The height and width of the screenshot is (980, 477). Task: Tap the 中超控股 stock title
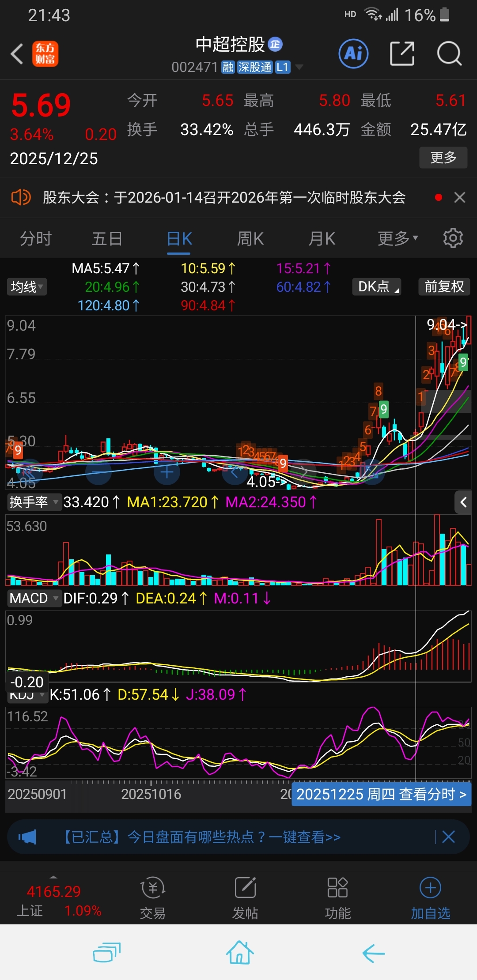[x=230, y=44]
